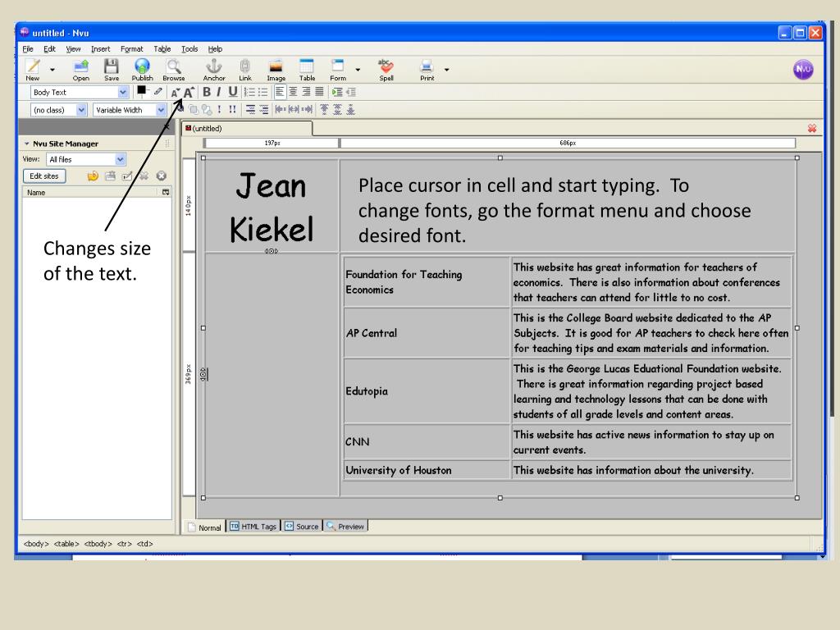Apply a numbered list

tap(249, 92)
